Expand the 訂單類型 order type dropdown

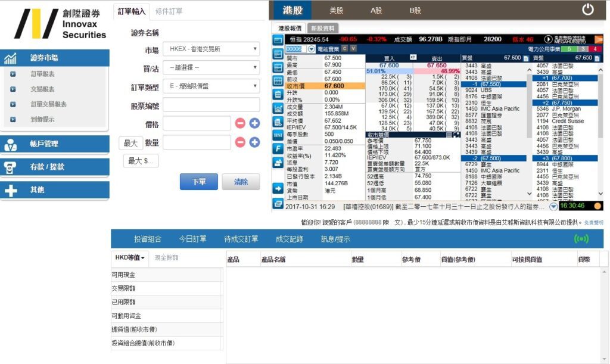[x=211, y=86]
